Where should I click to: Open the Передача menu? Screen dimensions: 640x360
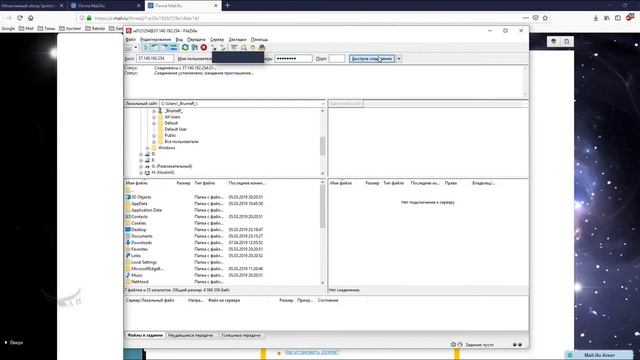coord(196,40)
